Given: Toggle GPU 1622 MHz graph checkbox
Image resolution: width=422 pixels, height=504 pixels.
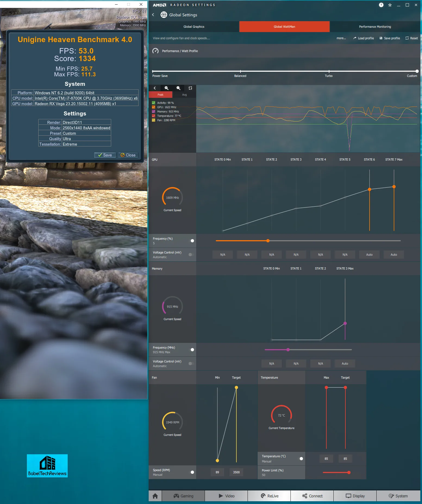Looking at the screenshot, I should point(154,107).
